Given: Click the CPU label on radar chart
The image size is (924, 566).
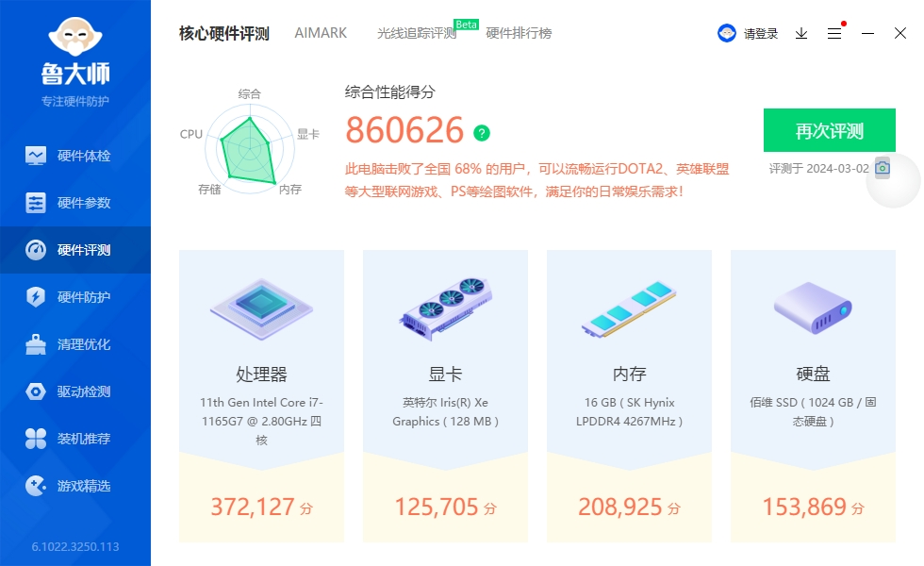Looking at the screenshot, I should [190, 134].
